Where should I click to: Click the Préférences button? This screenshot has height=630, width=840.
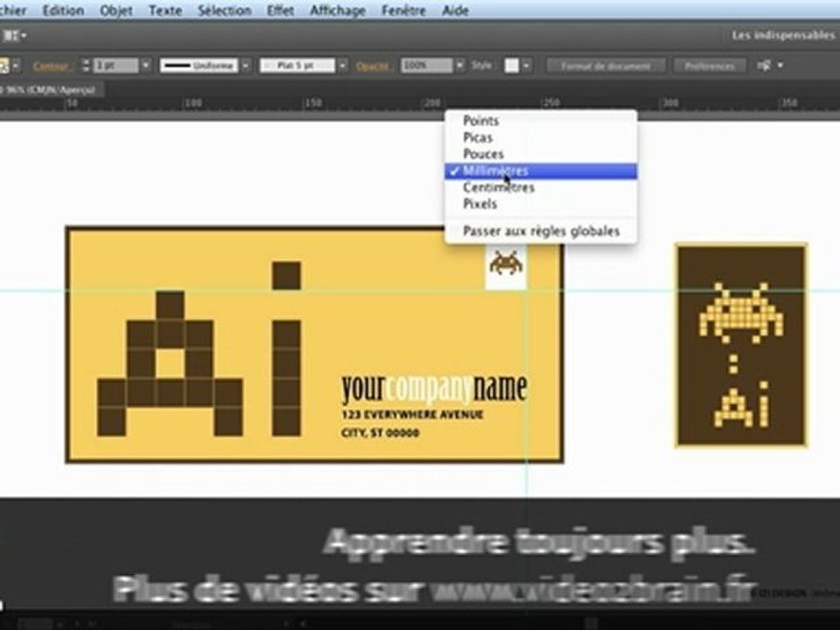pyautogui.click(x=710, y=66)
